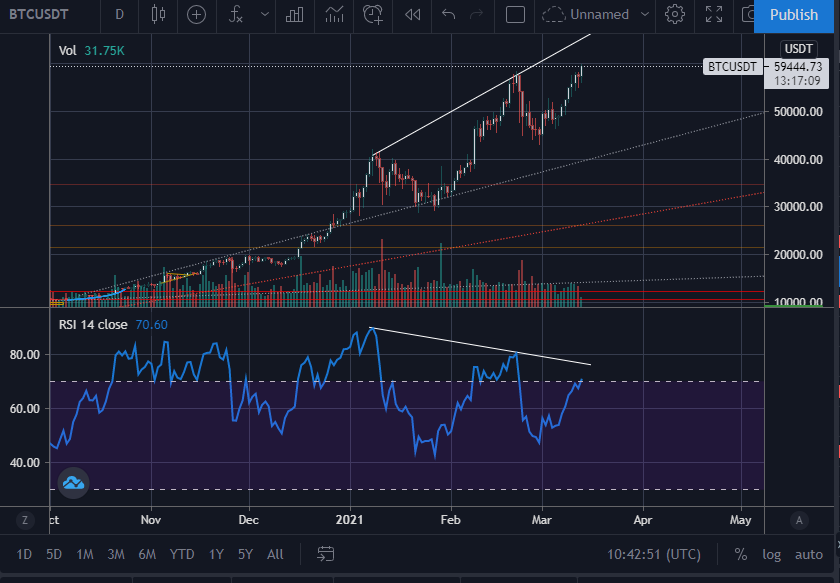
Task: Click the 10:42:51 (UTC) clock
Action: click(x=654, y=554)
